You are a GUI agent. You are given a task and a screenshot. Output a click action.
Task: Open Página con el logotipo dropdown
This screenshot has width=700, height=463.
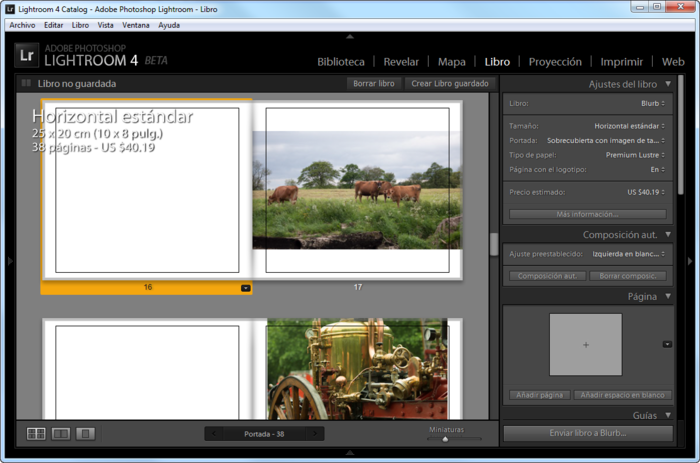pos(657,170)
